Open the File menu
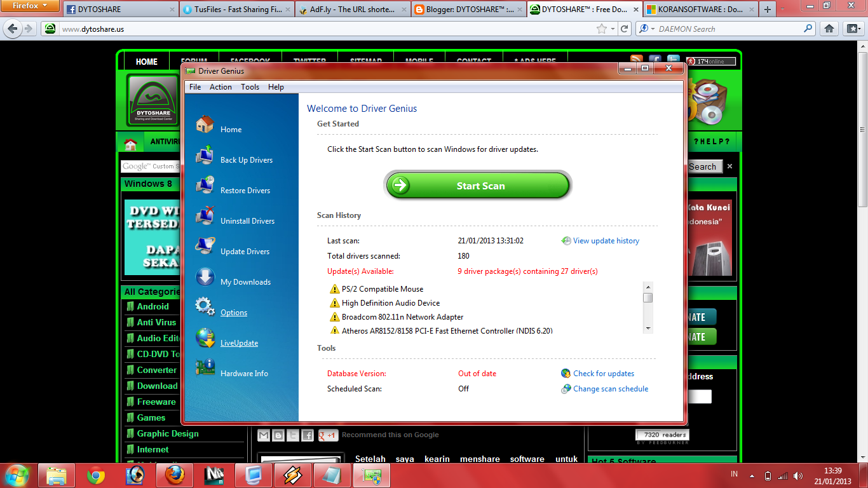The width and height of the screenshot is (868, 488). pyautogui.click(x=195, y=87)
